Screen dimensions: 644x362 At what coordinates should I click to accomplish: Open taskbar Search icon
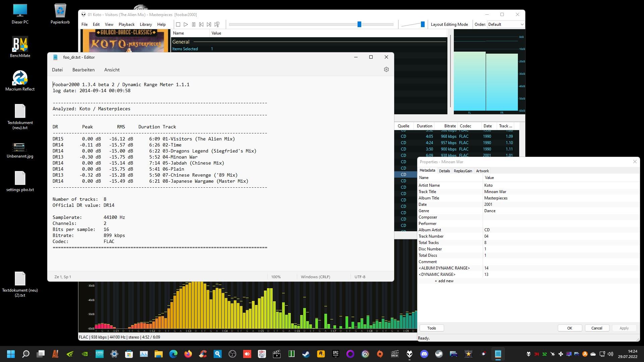click(x=25, y=354)
